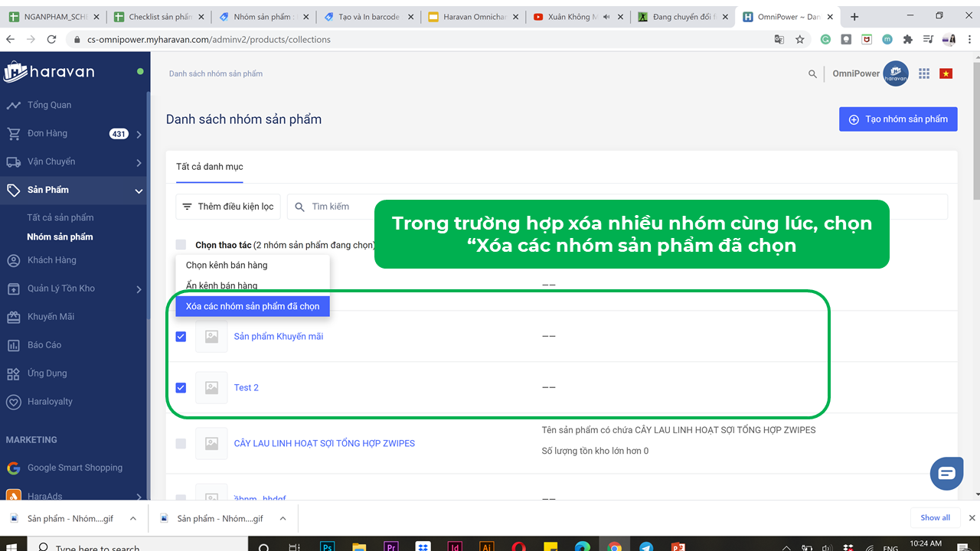The image size is (980, 551).
Task: Switch to Tạo và In barcode tab
Action: pyautogui.click(x=368, y=17)
